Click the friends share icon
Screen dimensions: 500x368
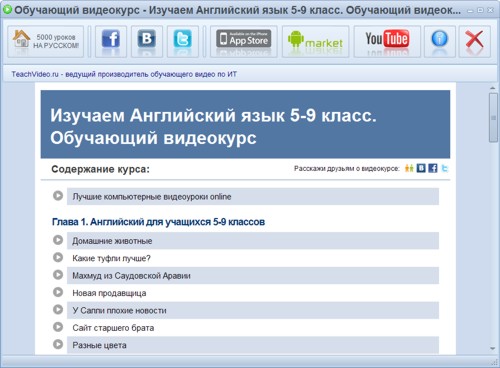[409, 168]
